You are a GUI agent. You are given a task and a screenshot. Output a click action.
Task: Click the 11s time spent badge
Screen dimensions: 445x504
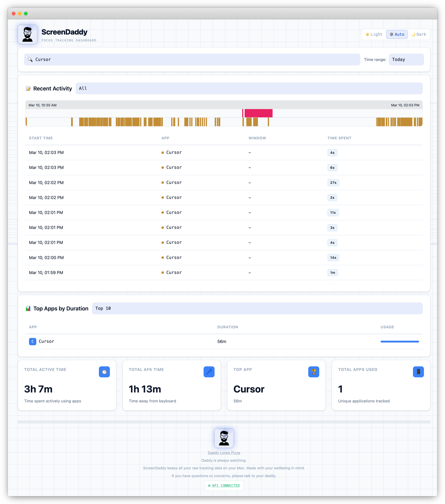tap(333, 213)
